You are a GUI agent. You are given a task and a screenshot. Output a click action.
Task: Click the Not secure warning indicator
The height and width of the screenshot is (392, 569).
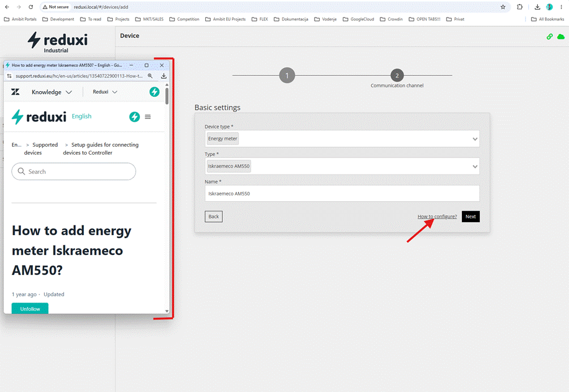[56, 7]
